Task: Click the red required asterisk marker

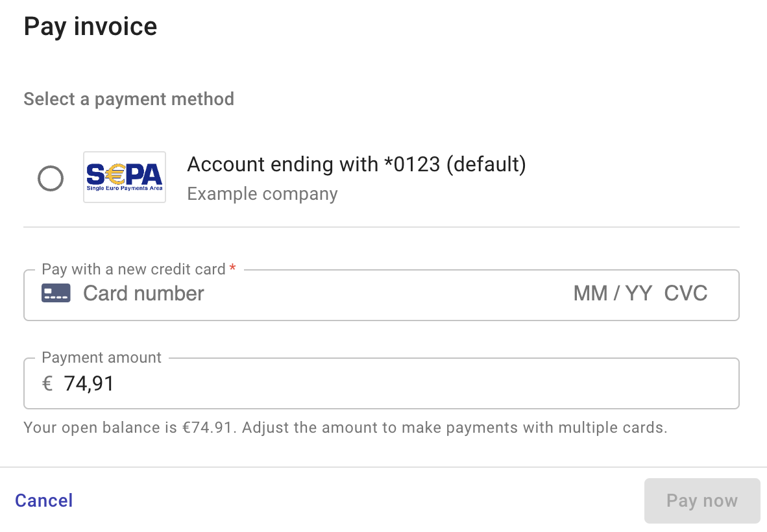Action: point(233,267)
